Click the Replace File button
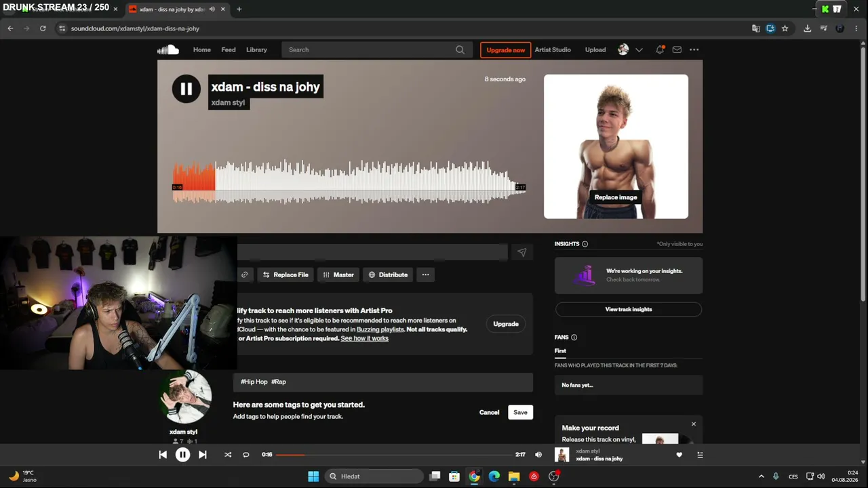Image resolution: width=868 pixels, height=488 pixels. (x=285, y=274)
